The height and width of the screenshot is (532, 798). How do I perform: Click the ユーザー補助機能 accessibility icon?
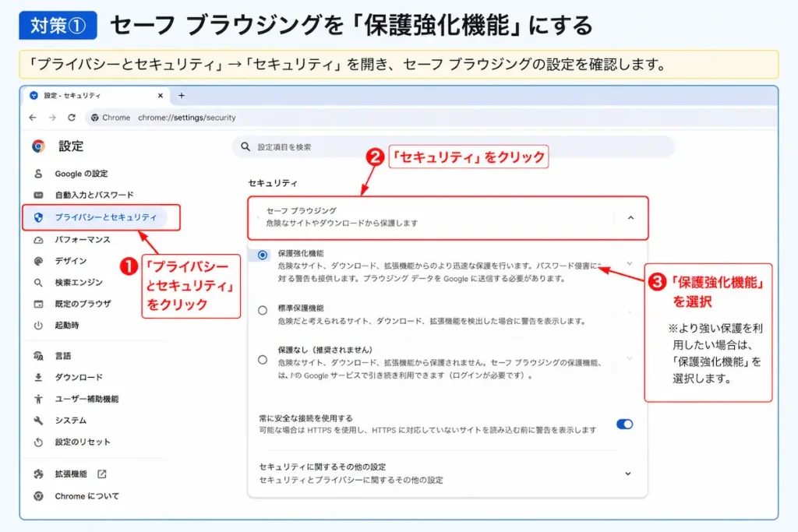[38, 399]
